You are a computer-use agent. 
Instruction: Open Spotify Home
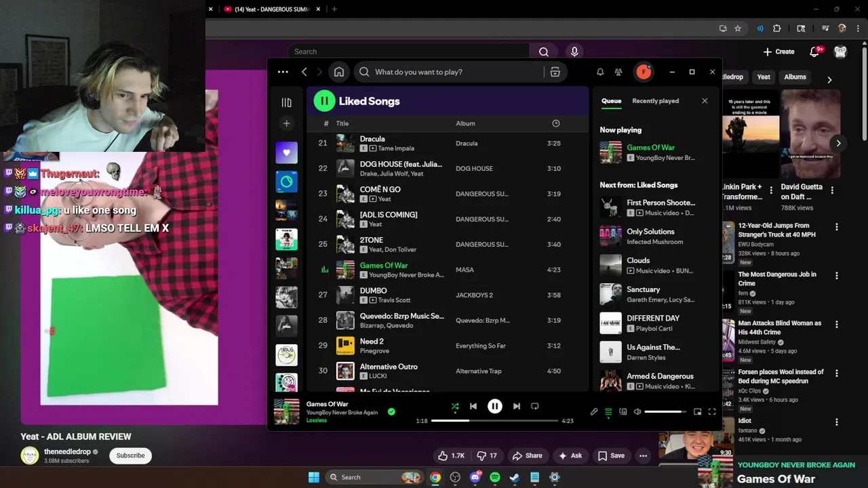click(339, 72)
